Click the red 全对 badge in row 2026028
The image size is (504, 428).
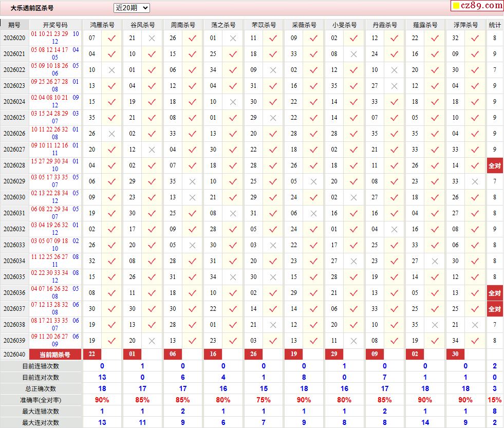click(495, 165)
